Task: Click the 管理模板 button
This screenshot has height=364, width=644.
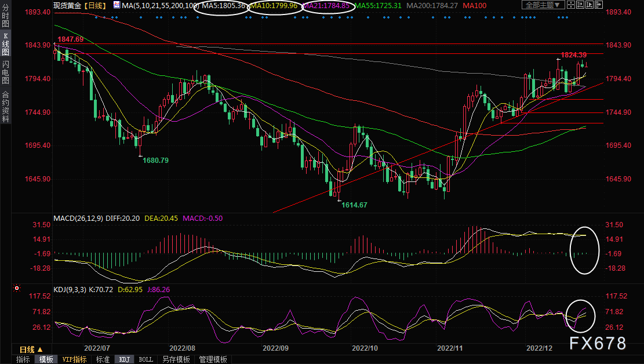Action: 213,359
